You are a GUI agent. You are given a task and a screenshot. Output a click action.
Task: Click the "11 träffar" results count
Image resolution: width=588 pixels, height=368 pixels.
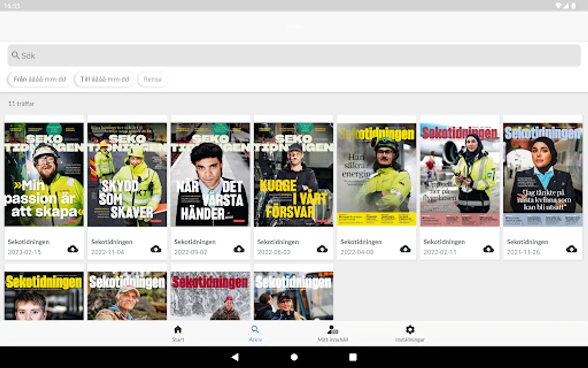21,104
